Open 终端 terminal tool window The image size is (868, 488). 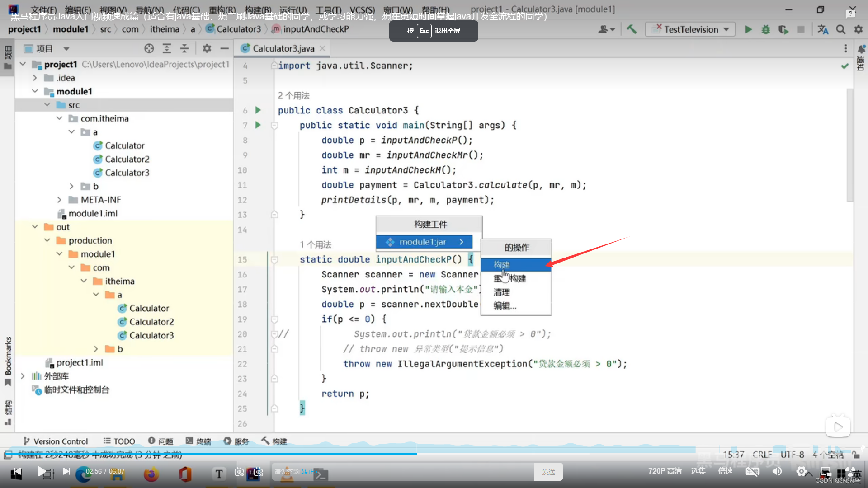tap(198, 441)
